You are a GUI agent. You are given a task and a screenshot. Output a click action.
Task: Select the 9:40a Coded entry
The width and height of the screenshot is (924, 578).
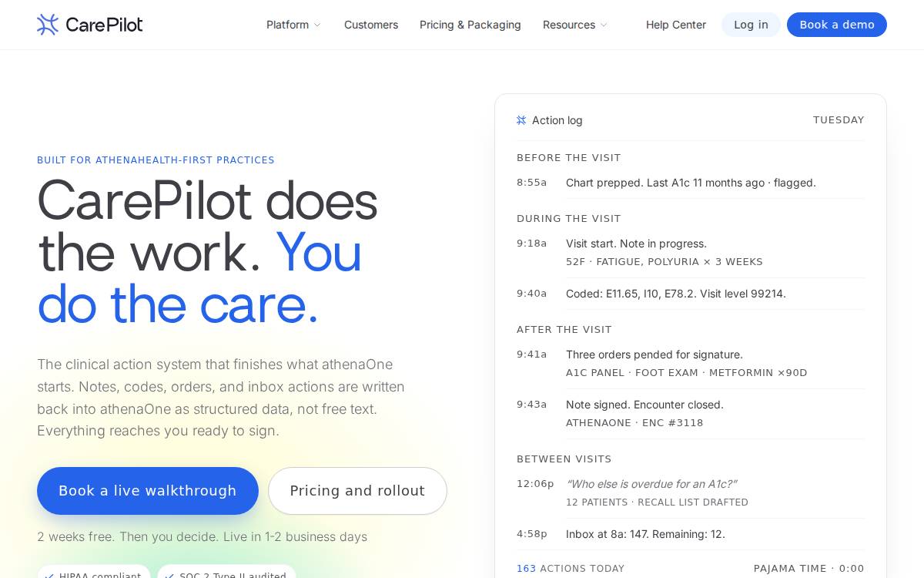pyautogui.click(x=691, y=294)
